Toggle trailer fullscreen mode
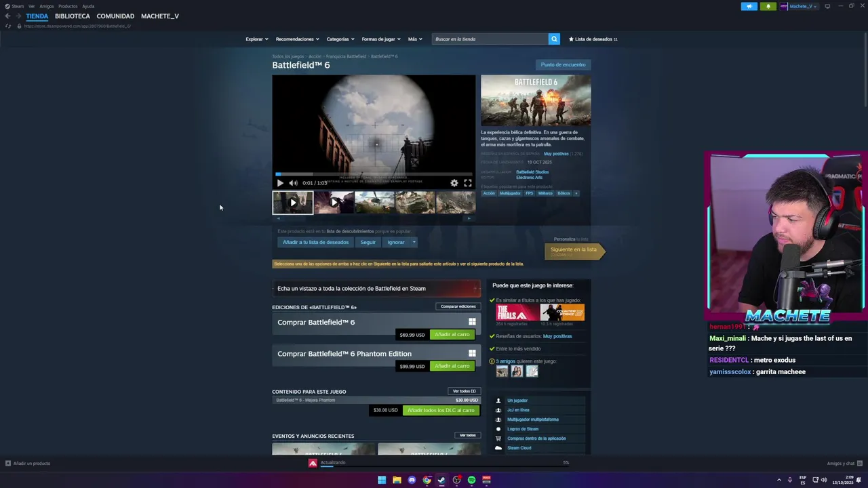 coord(468,183)
